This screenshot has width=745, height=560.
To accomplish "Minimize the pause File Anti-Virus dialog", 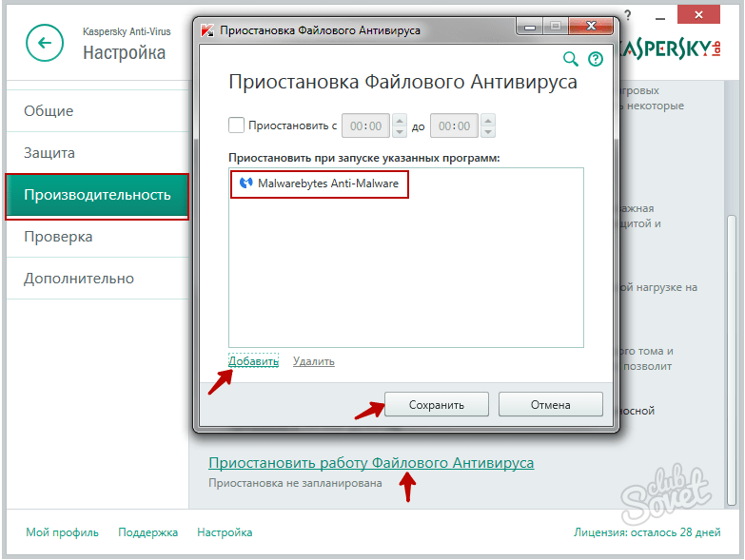I will 530,27.
